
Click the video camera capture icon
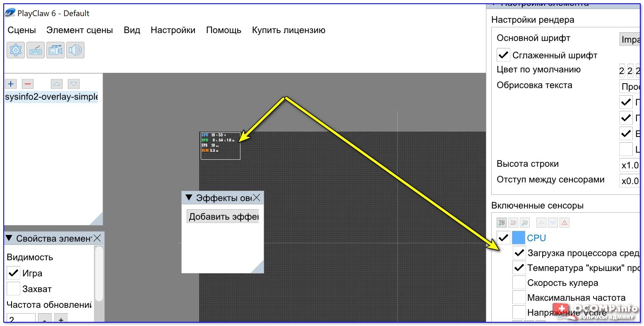(x=55, y=50)
